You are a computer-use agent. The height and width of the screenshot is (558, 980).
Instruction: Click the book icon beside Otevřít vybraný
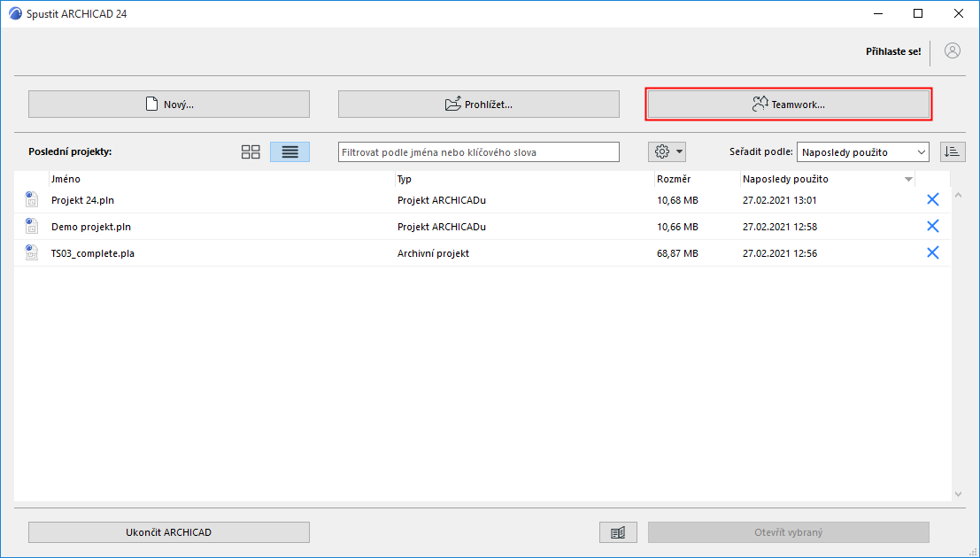click(x=618, y=532)
